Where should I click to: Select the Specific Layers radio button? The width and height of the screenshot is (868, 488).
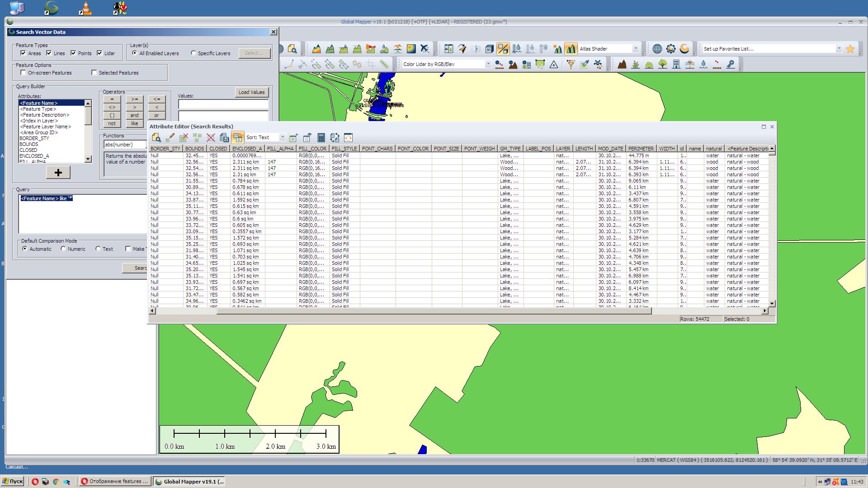193,53
